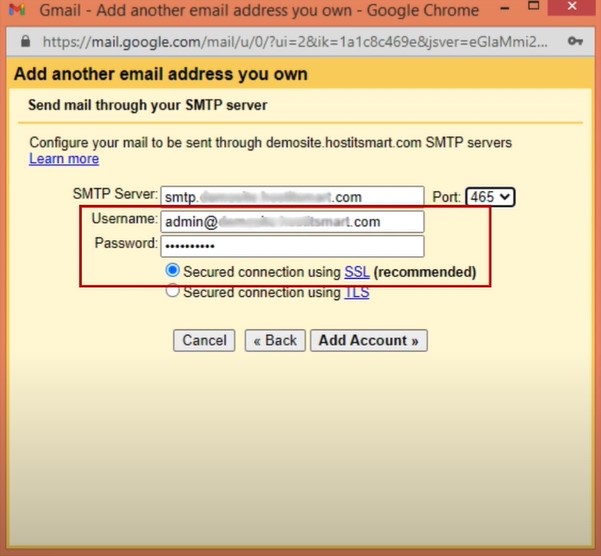Close the Gmail popup window
The image size is (601, 556).
pyautogui.click(x=572, y=6)
